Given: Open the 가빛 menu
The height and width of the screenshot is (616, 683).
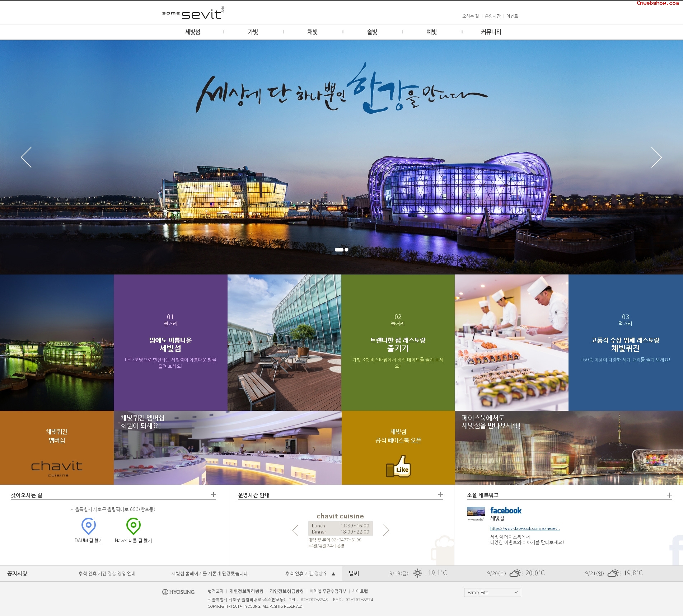Looking at the screenshot, I should click(253, 32).
